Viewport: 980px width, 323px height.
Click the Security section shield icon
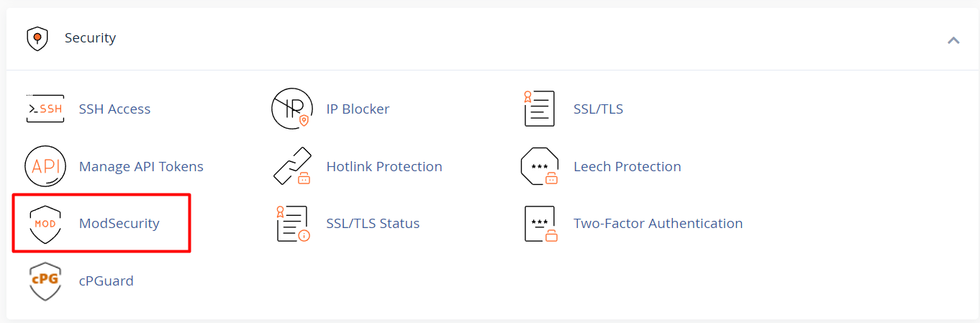(x=37, y=38)
